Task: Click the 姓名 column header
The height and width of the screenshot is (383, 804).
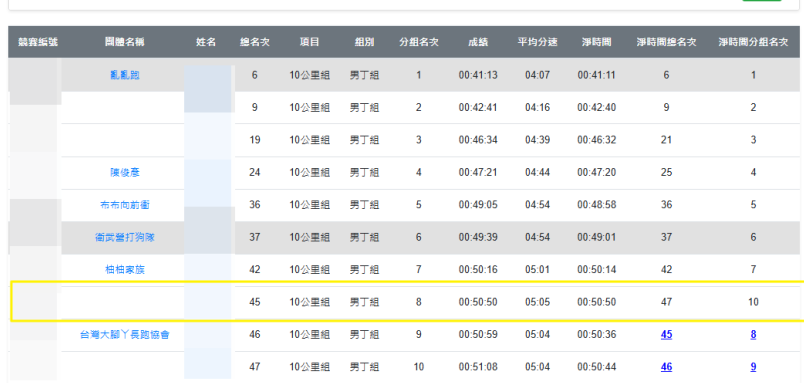Action: point(206,42)
